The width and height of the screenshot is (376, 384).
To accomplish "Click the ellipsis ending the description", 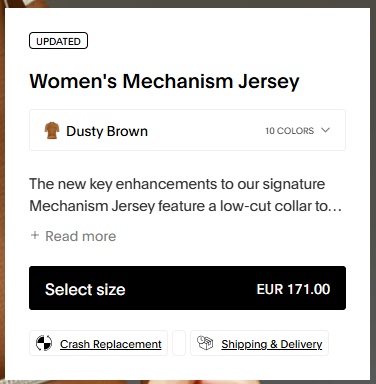I will click(x=335, y=208).
